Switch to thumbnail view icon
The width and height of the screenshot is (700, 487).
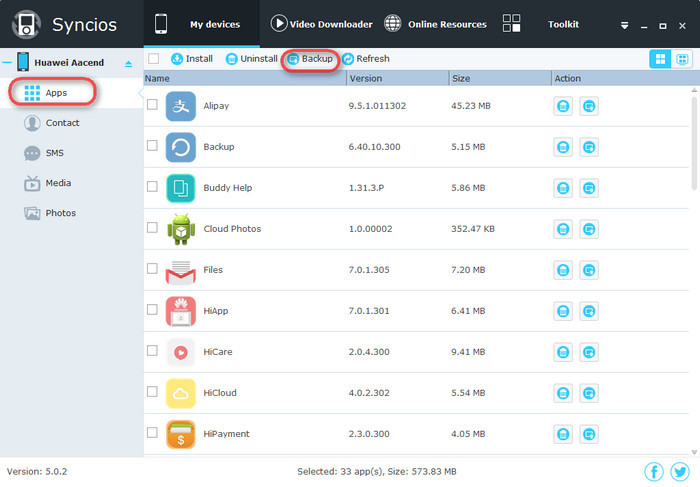coord(682,59)
